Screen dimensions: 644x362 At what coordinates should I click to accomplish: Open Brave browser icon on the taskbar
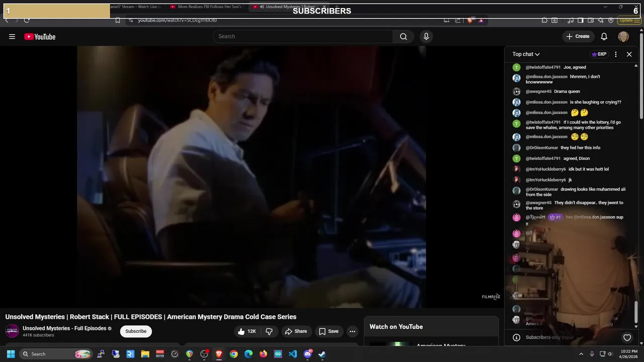coord(219,354)
